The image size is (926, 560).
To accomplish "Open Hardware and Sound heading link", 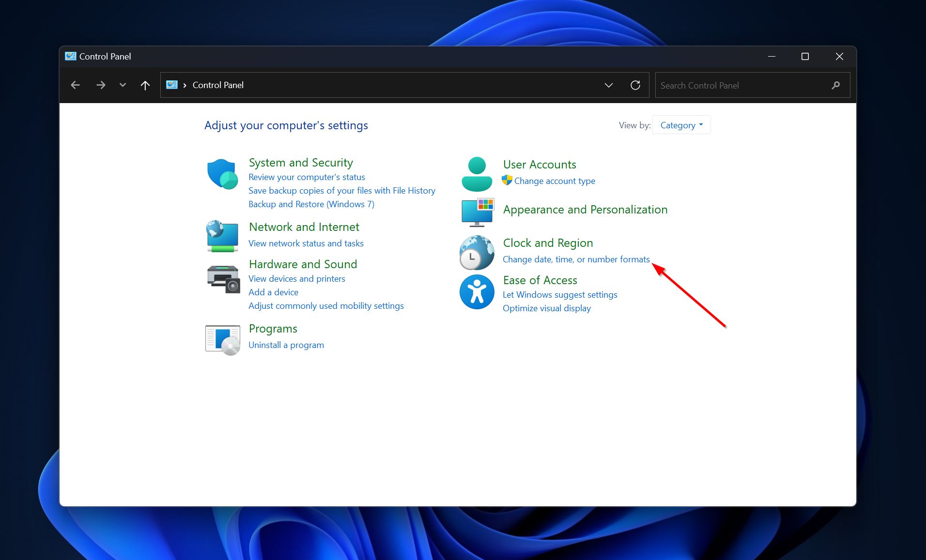I will (x=303, y=264).
